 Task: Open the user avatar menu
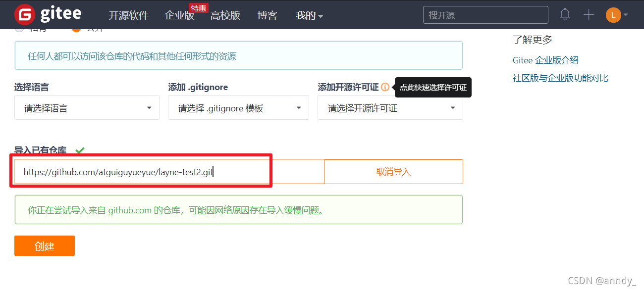(x=613, y=15)
